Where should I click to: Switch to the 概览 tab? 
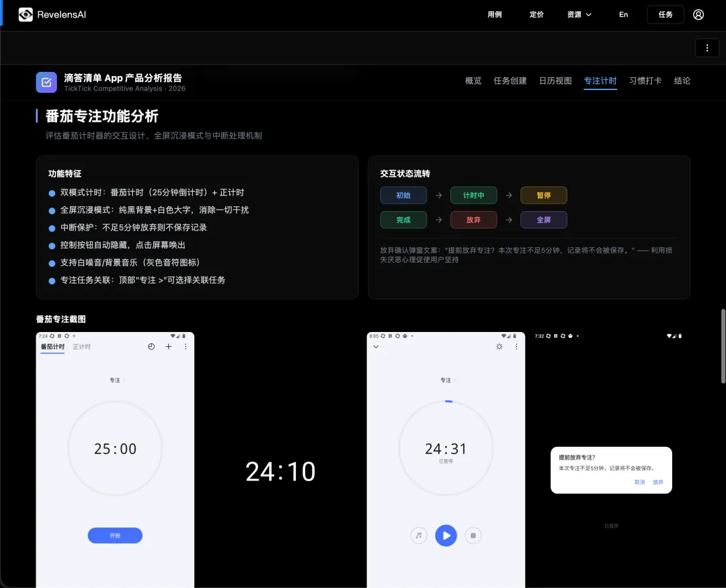coord(473,81)
